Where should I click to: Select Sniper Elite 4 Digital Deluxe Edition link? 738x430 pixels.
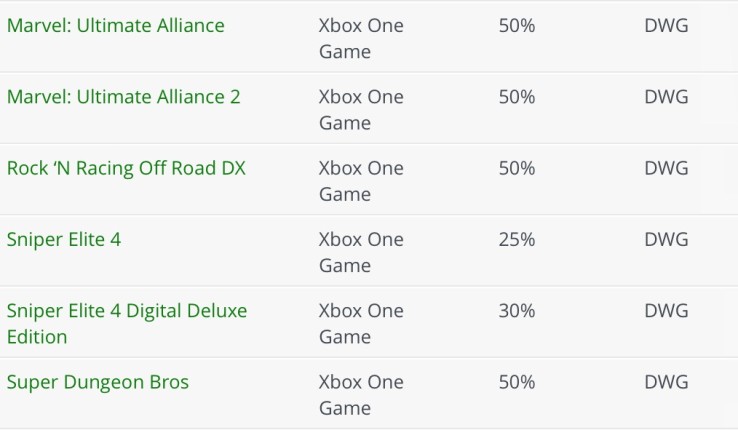(126, 324)
